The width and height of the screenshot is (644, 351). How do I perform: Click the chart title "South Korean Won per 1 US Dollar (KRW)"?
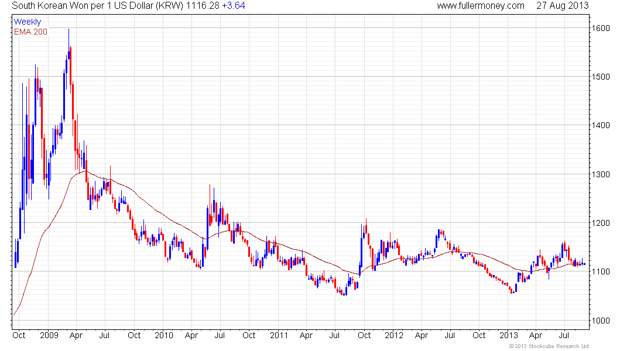click(x=98, y=6)
